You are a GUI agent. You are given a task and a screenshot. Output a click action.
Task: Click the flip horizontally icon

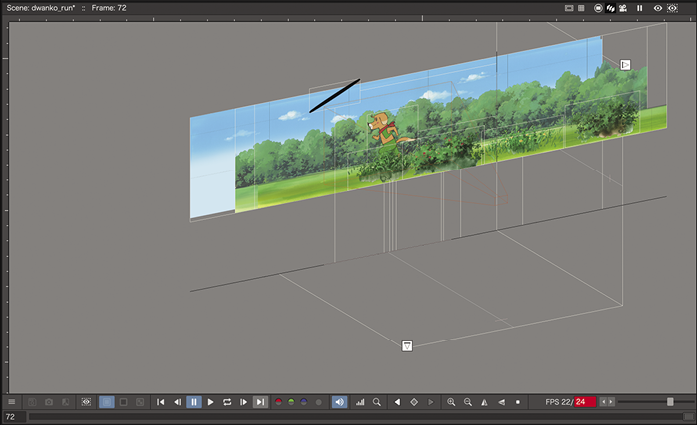click(x=485, y=402)
